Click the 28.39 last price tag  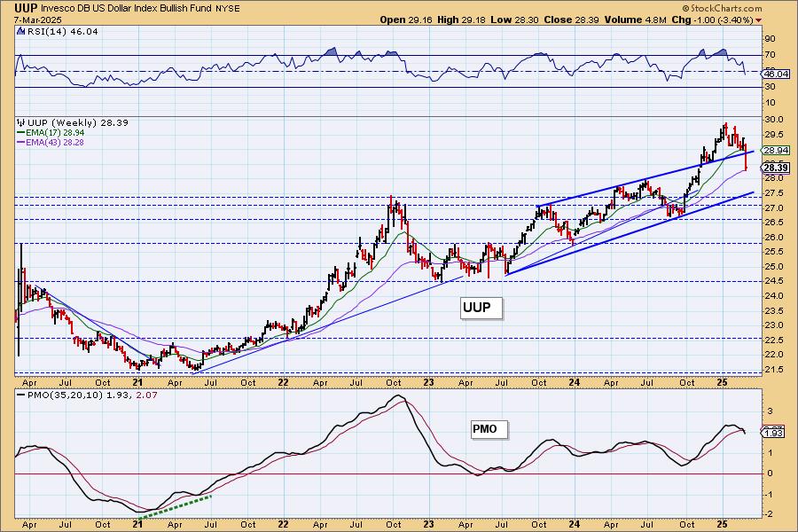pos(776,168)
